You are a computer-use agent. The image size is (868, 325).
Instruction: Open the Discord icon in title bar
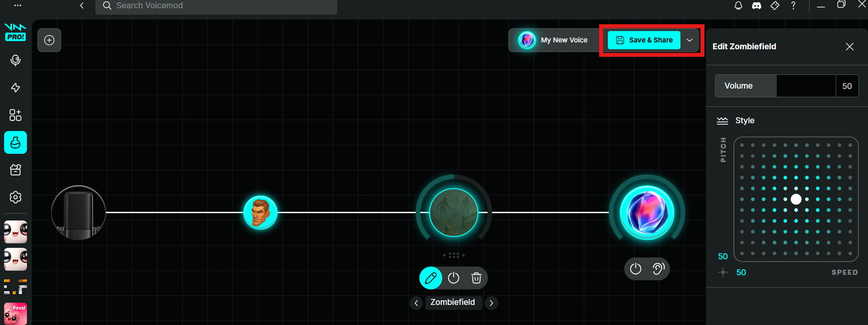tap(756, 6)
